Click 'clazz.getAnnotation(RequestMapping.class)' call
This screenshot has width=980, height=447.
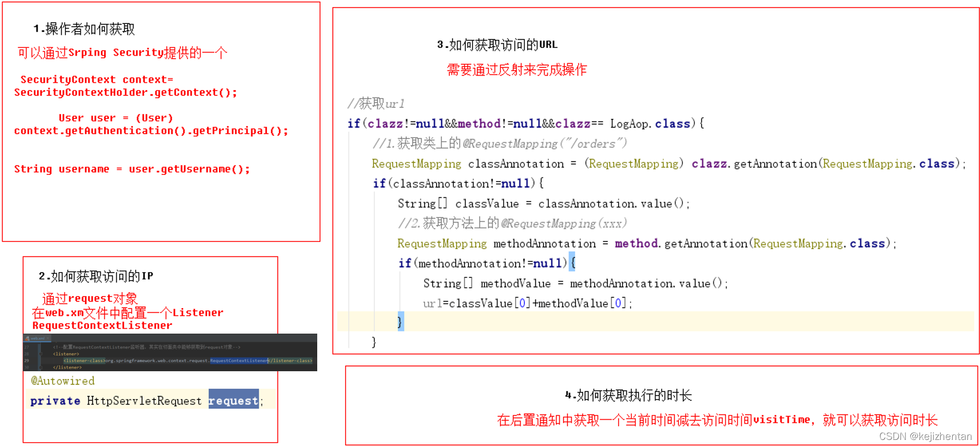tap(826, 164)
